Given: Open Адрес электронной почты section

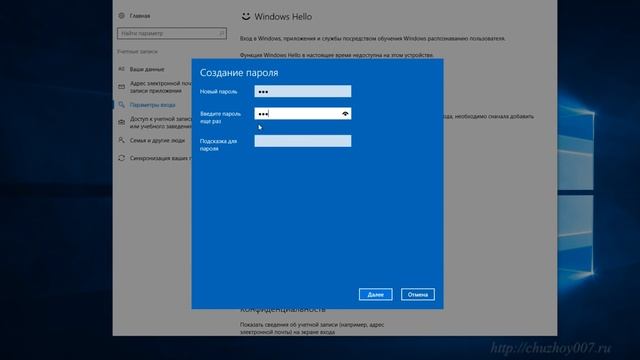Looking at the screenshot, I should click(160, 87).
